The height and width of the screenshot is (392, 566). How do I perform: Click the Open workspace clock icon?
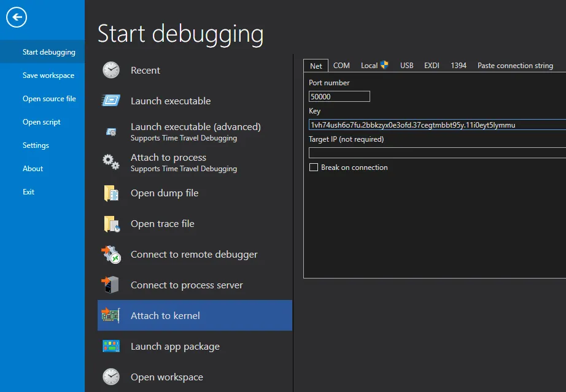point(111,377)
